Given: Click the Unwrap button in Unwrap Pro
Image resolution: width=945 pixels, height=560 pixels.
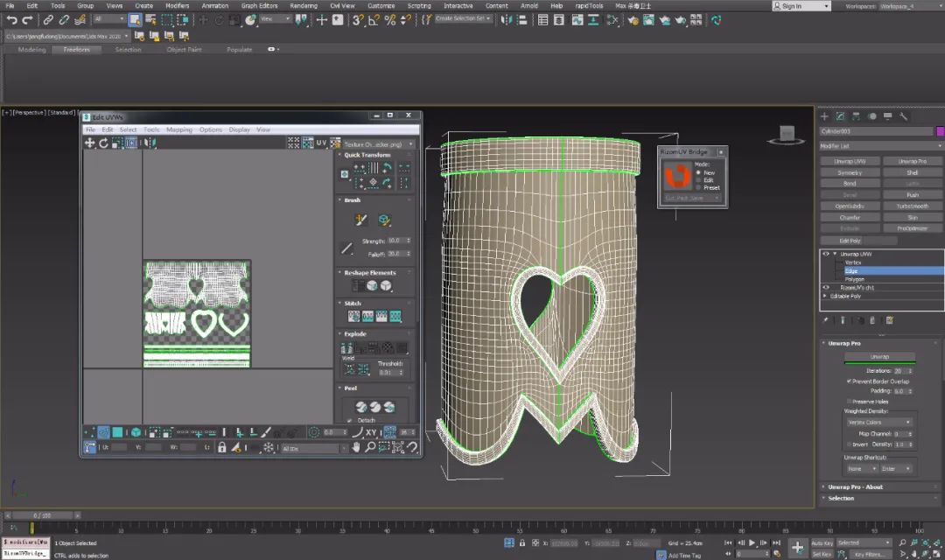Looking at the screenshot, I should (x=879, y=357).
